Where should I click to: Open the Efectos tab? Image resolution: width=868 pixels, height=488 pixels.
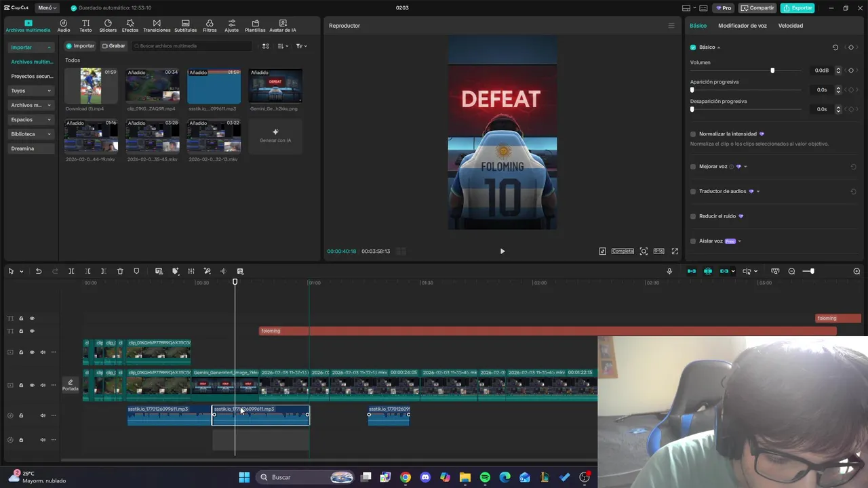tap(130, 26)
